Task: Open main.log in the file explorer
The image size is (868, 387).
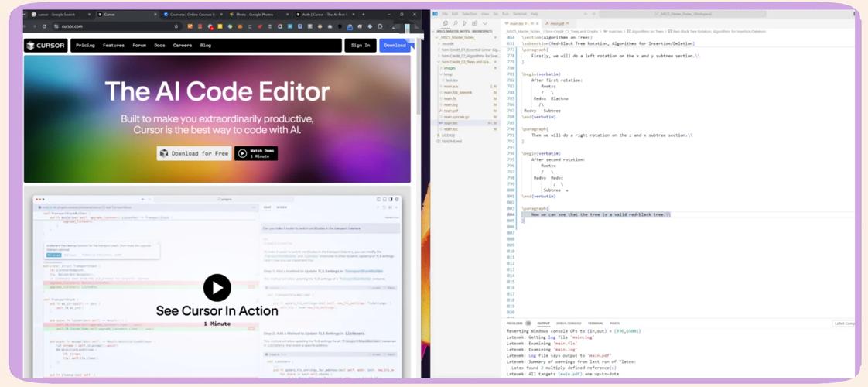Action: 450,104
